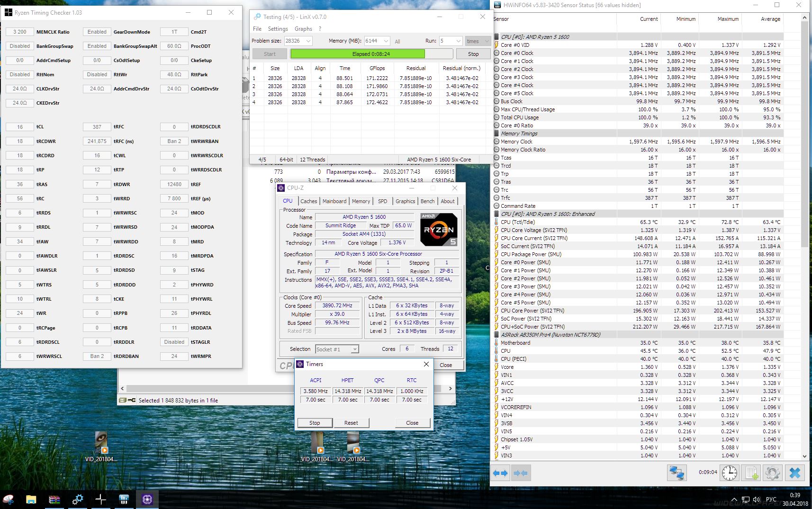The image size is (812, 509).
Task: Switch to HWiNFO via its taskbar icon
Action: tap(124, 499)
